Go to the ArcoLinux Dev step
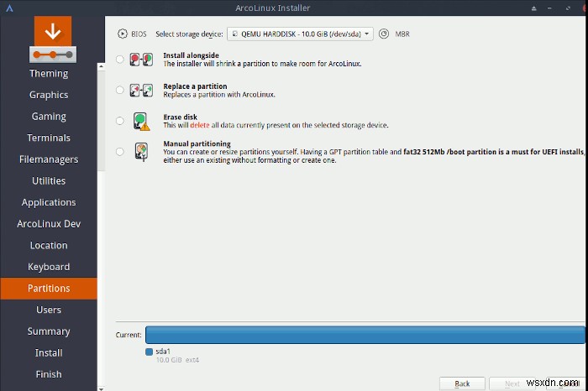Image resolution: width=588 pixels, height=391 pixels. (x=49, y=224)
